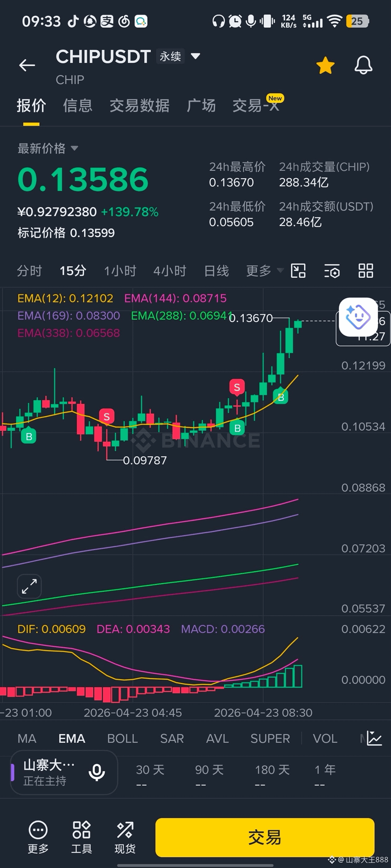Open the 更多 menu at bottom bar
The height and width of the screenshot is (868, 391).
tap(38, 837)
